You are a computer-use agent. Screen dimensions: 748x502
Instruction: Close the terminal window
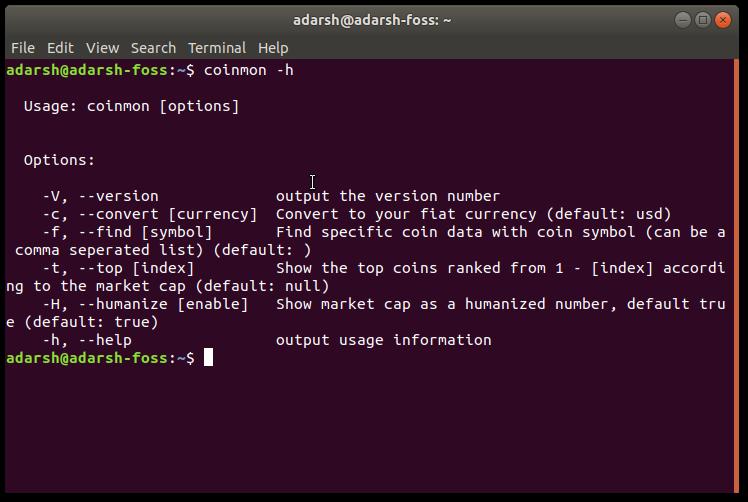click(x=723, y=20)
